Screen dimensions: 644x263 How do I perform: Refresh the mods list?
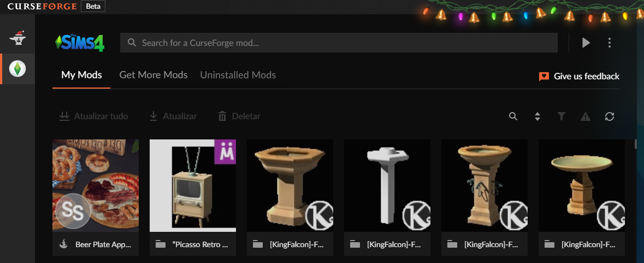610,116
